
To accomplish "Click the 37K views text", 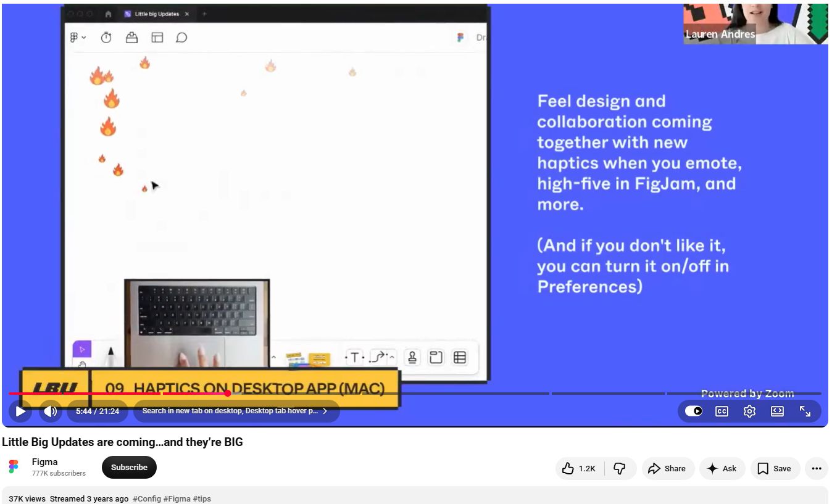I will 27,498.
